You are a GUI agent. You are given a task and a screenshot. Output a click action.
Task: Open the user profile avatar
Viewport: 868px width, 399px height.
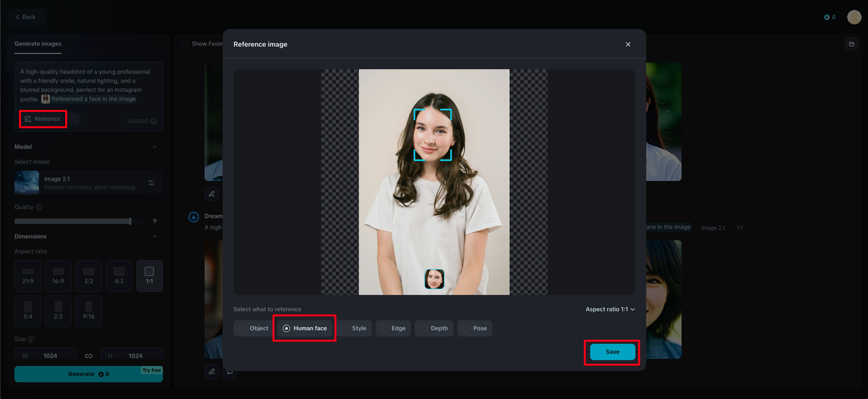click(854, 17)
